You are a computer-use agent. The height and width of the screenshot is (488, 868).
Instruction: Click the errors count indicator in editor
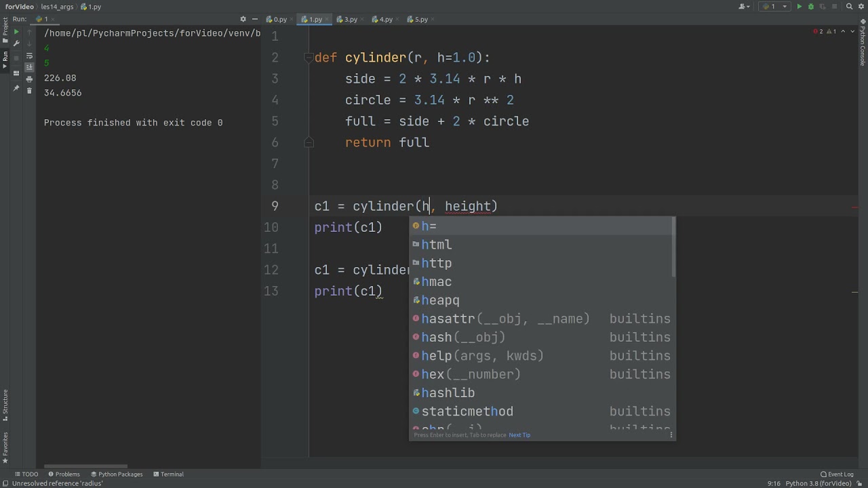(818, 31)
